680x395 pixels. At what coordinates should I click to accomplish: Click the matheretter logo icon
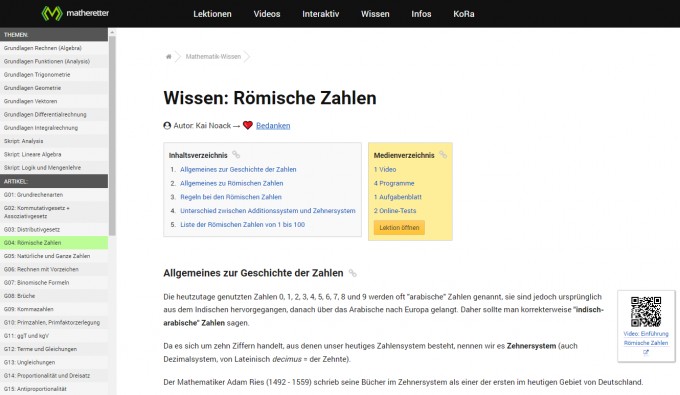(x=52, y=13)
